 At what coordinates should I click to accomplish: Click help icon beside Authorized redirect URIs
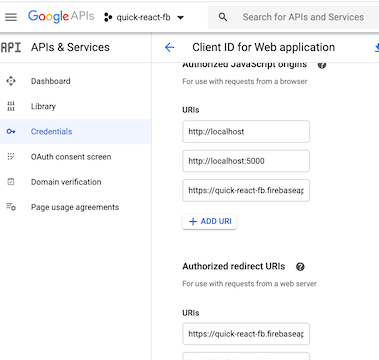tap(300, 267)
